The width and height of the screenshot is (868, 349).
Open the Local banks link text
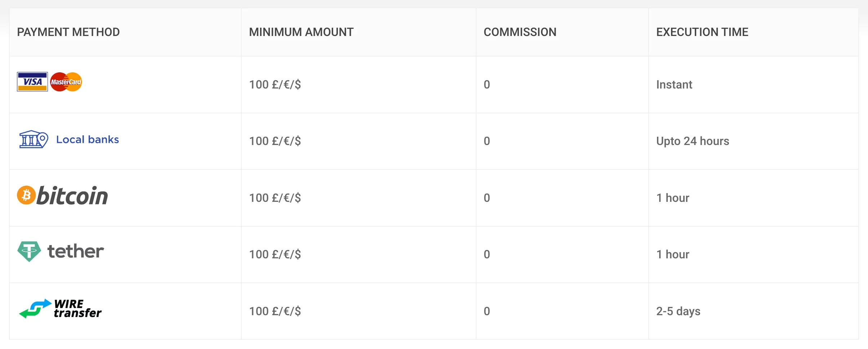(x=88, y=139)
